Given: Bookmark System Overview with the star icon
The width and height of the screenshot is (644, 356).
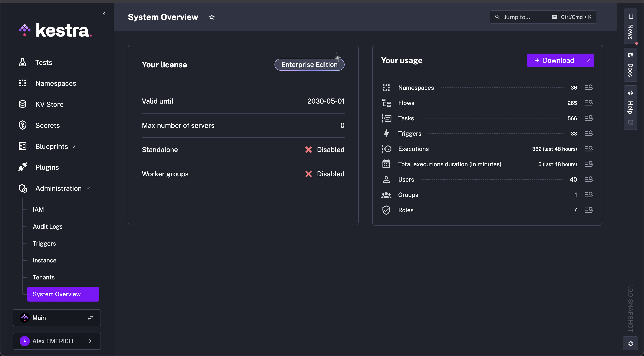Looking at the screenshot, I should pos(212,17).
